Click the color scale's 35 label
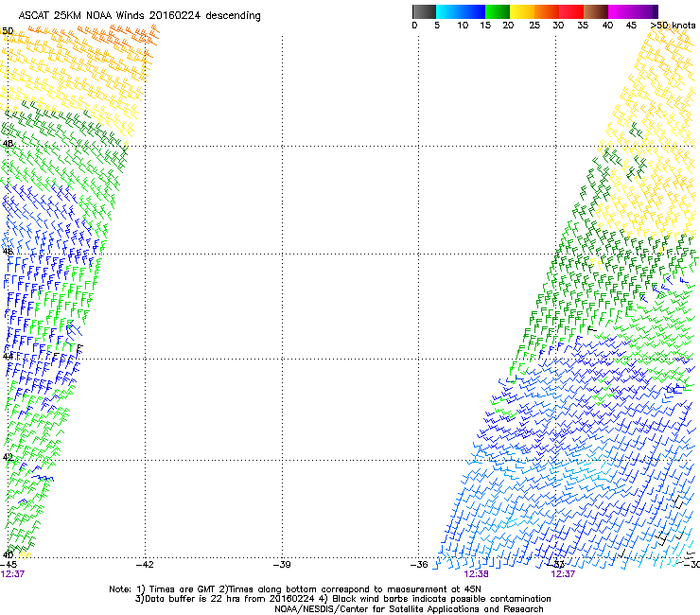This screenshot has width=700, height=615. (583, 26)
